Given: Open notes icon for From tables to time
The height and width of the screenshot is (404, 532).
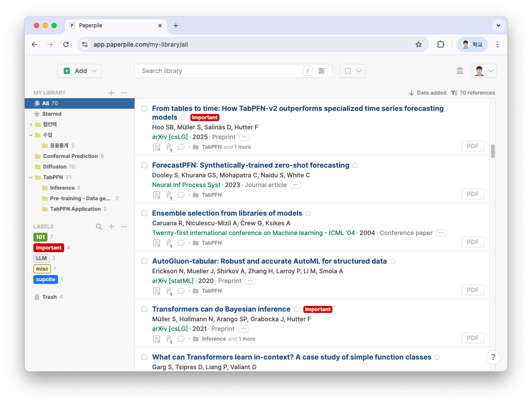Looking at the screenshot, I should [157, 147].
